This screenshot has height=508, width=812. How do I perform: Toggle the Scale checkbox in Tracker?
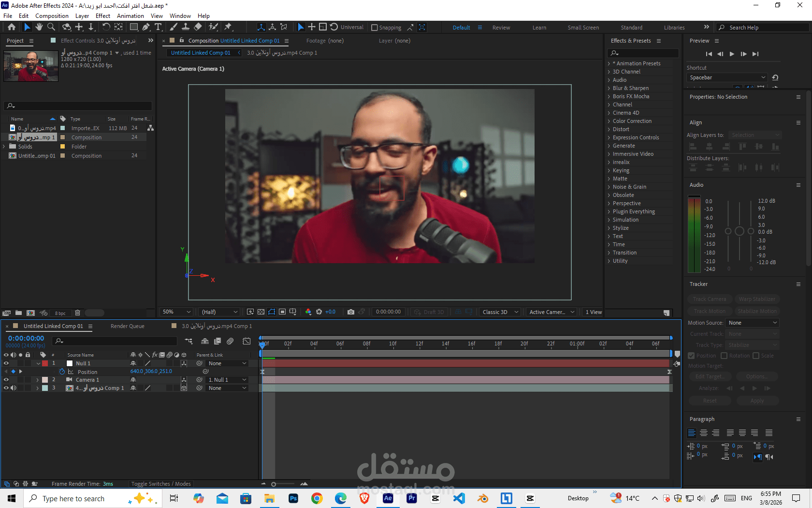[756, 356]
